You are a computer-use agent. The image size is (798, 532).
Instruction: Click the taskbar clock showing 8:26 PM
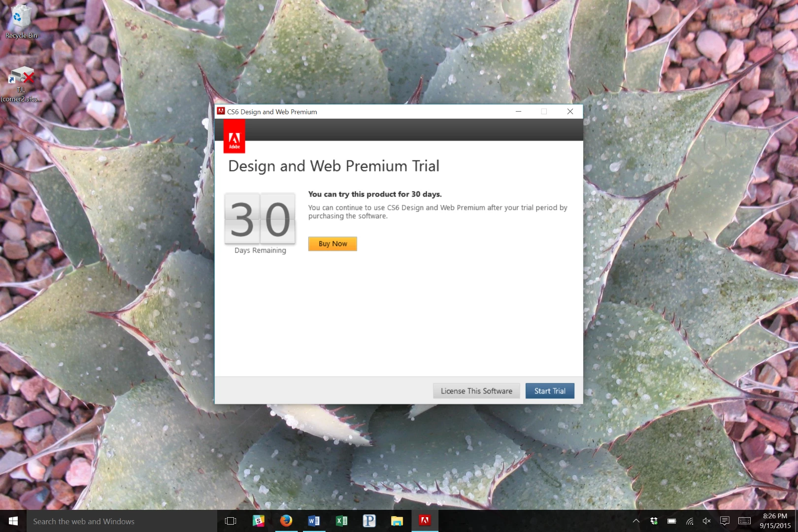[x=775, y=521]
